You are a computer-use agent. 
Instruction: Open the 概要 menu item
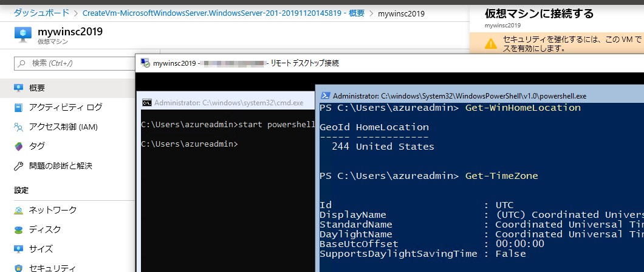pos(68,88)
